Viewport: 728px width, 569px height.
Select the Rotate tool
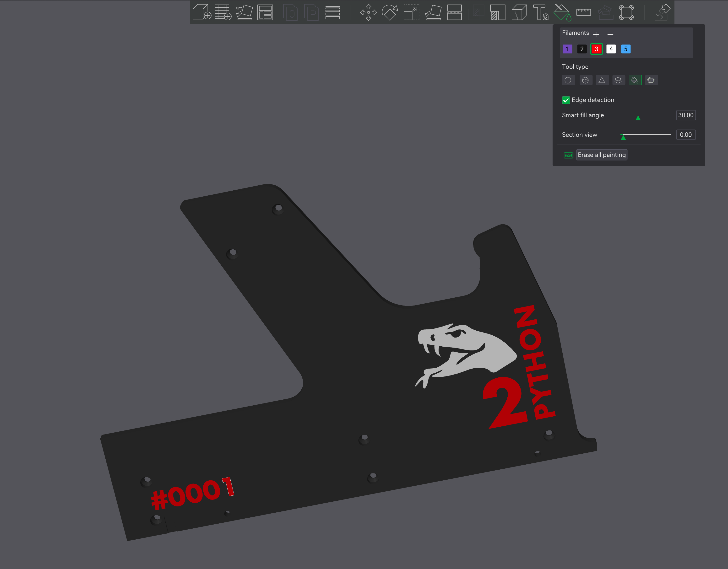coord(390,12)
